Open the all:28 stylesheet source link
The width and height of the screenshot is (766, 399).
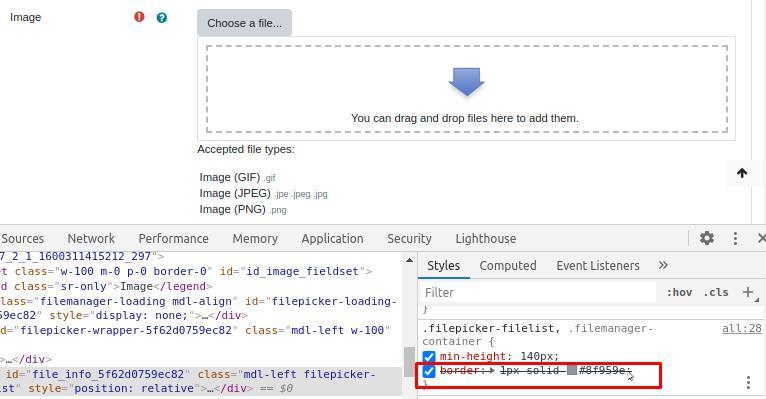[742, 329]
